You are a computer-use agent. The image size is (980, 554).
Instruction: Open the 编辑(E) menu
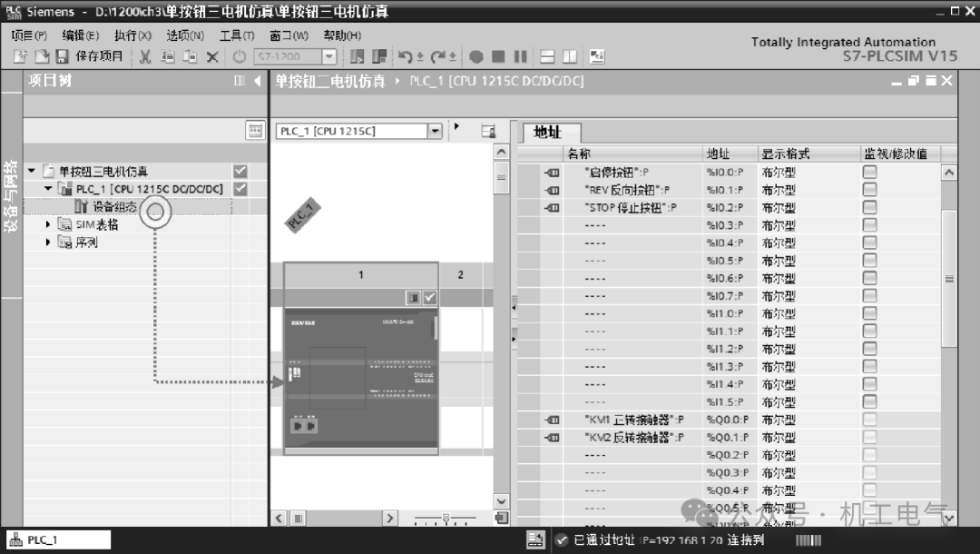(81, 35)
